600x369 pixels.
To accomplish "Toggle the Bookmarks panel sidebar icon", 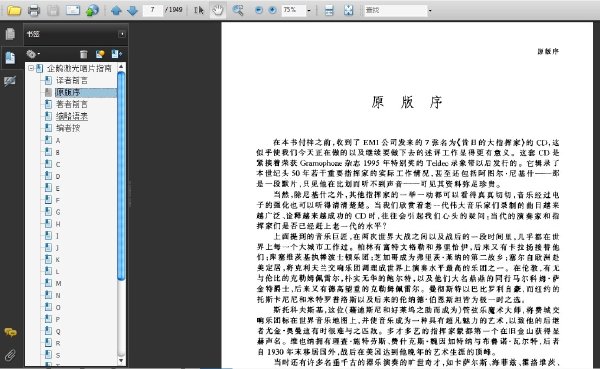I will [10, 58].
